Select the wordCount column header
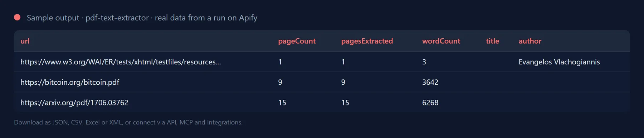The height and width of the screenshot is (138, 644). click(x=441, y=41)
